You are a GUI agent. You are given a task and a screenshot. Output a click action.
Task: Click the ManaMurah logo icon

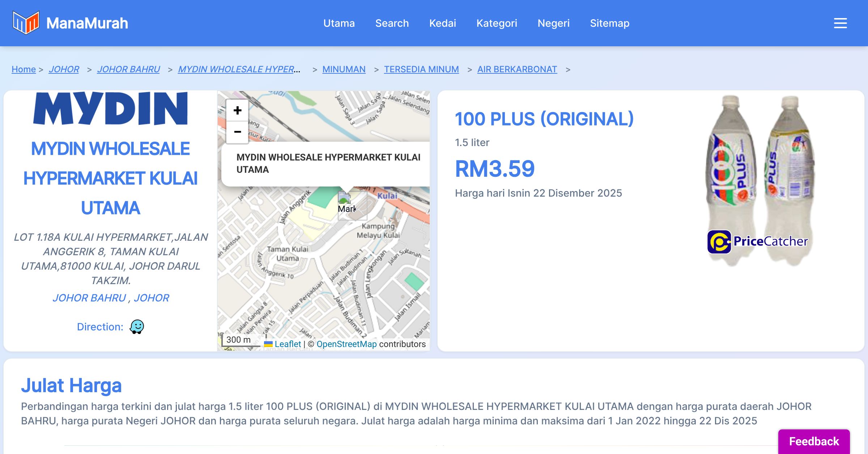click(x=26, y=23)
